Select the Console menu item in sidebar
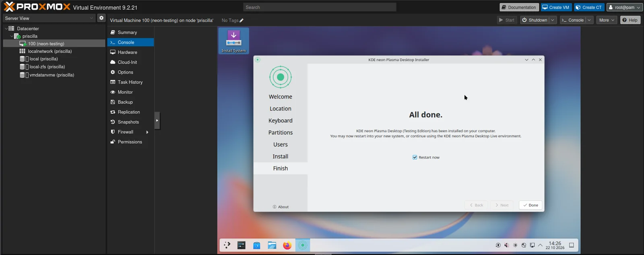This screenshot has width=644, height=255. (x=130, y=42)
